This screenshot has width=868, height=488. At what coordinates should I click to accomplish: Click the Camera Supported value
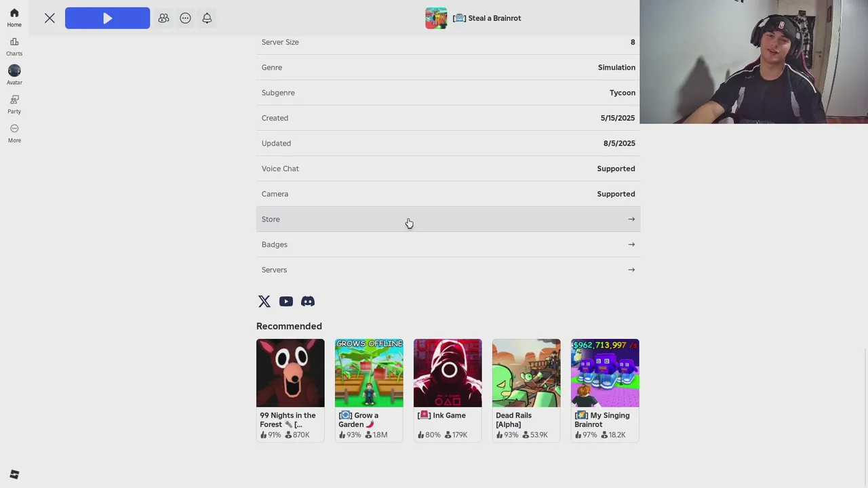[x=616, y=194]
